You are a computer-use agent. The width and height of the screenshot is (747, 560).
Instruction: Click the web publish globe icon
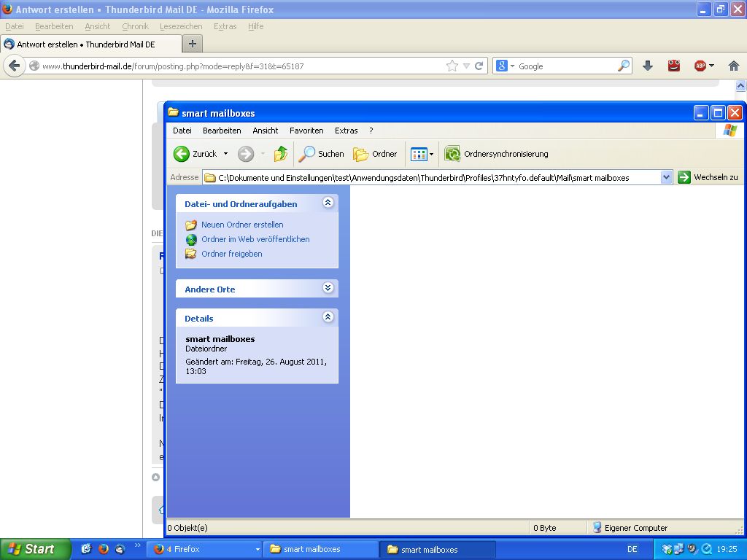(191, 239)
